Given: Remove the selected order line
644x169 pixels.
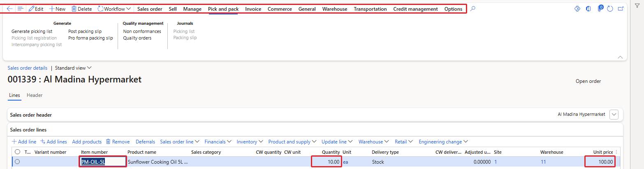Looking at the screenshot, I should tap(118, 142).
